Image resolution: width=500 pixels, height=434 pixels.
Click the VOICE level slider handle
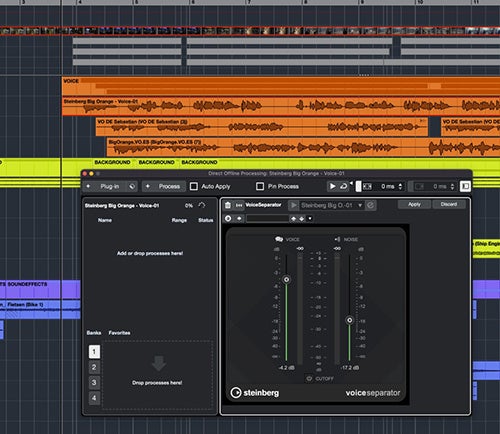point(286,279)
